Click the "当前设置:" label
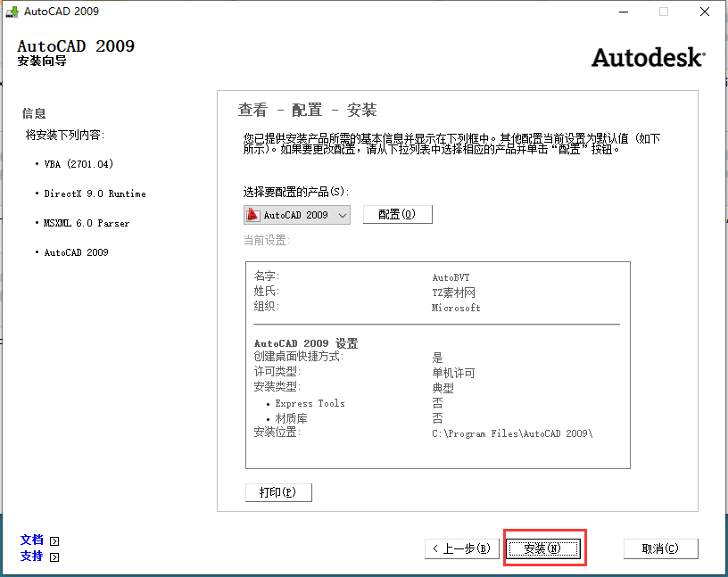This screenshot has width=728, height=577. point(267,240)
